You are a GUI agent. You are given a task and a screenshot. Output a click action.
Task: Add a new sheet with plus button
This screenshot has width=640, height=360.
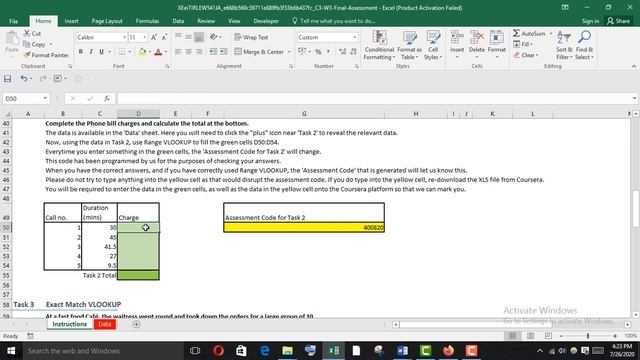[136, 324]
